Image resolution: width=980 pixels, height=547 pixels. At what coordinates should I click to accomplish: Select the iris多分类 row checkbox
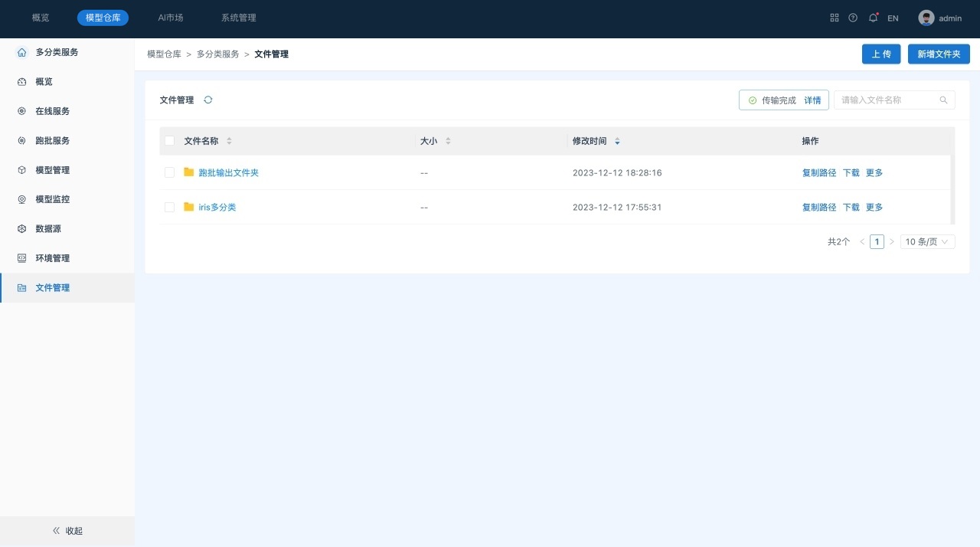[x=170, y=207]
